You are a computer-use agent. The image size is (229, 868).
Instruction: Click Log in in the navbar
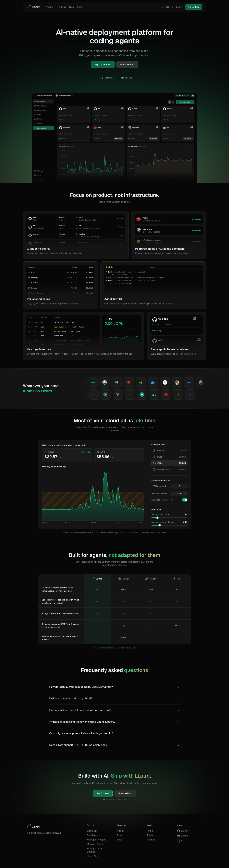[179, 7]
